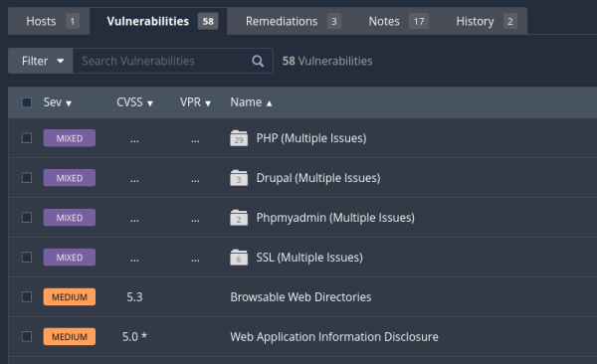597x364 pixels.
Task: Click the MIXED badge on SSL row
Action: (70, 258)
